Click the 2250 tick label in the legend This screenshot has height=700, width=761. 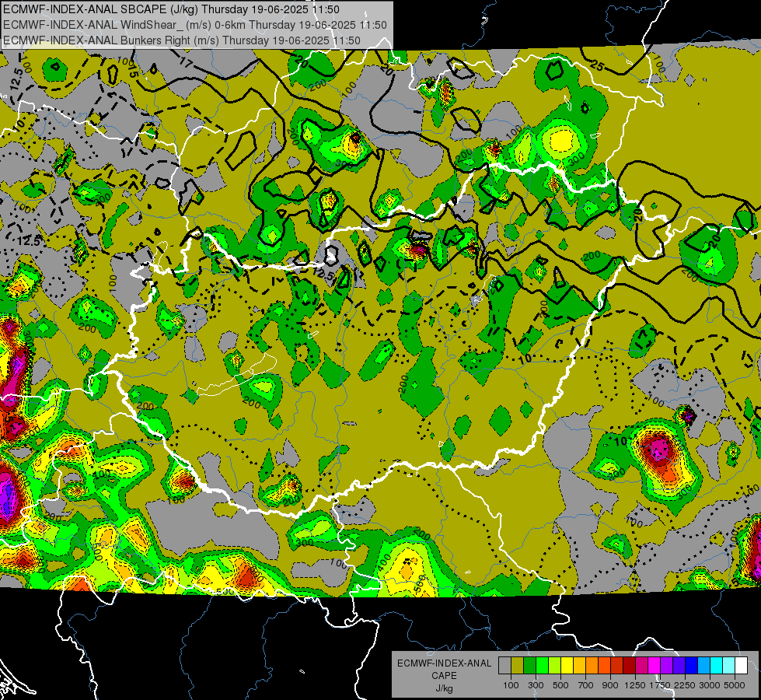coord(685,685)
